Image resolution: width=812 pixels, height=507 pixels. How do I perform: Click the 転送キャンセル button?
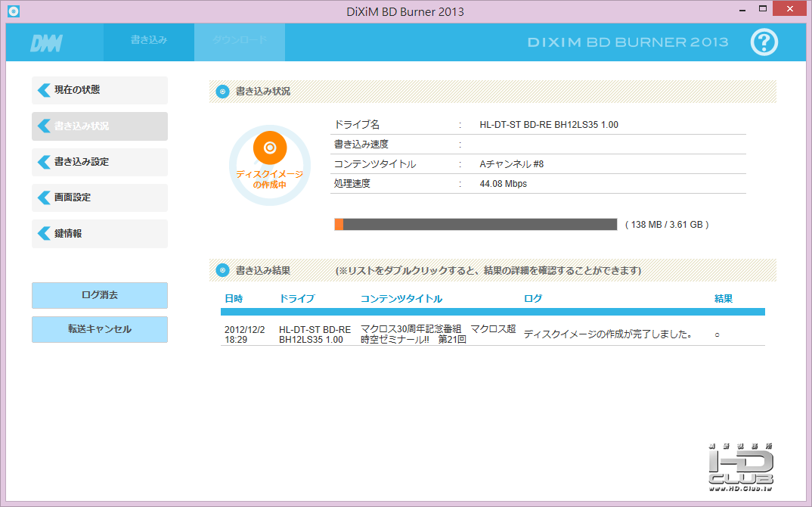(100, 329)
